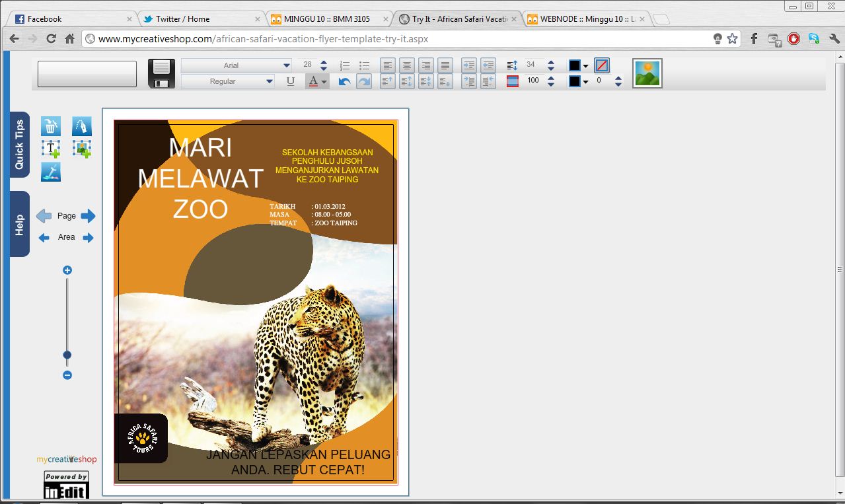Click the landscape picture icon in toolbar
The image size is (845, 504).
(x=647, y=73)
